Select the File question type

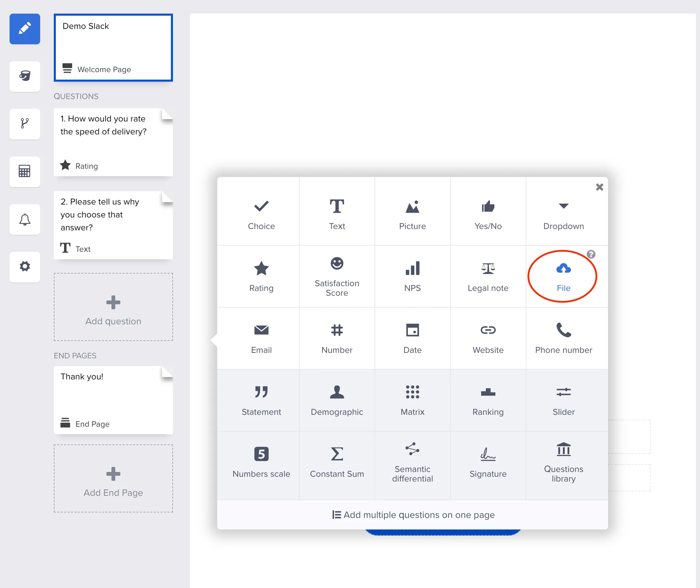coord(563,276)
